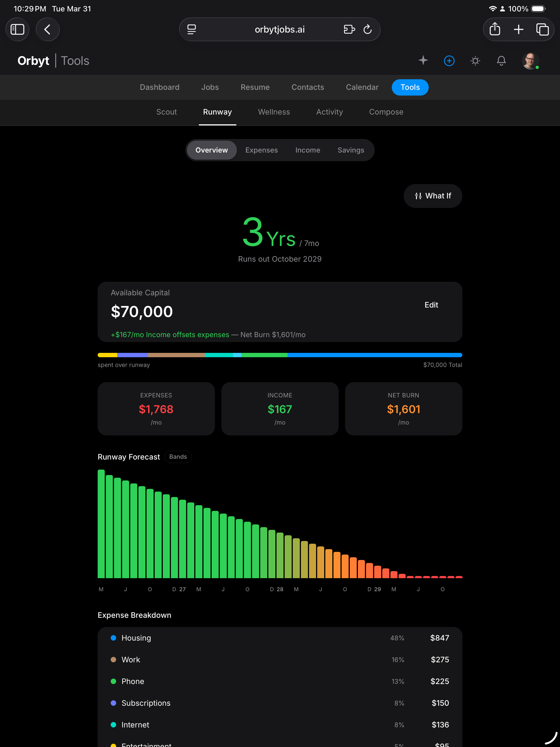The image size is (560, 747).
Task: Open the Reader options icon in address bar
Action: coord(191,29)
